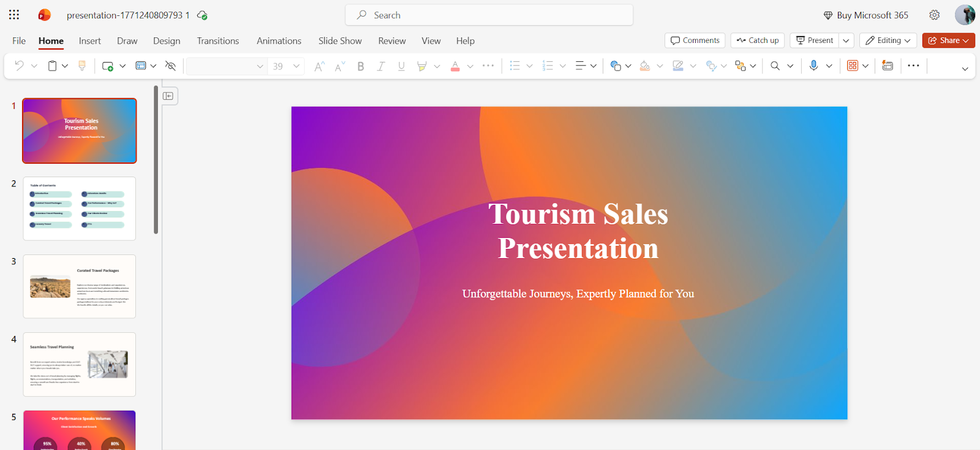Click the Shape Outline pen icon

(678, 66)
